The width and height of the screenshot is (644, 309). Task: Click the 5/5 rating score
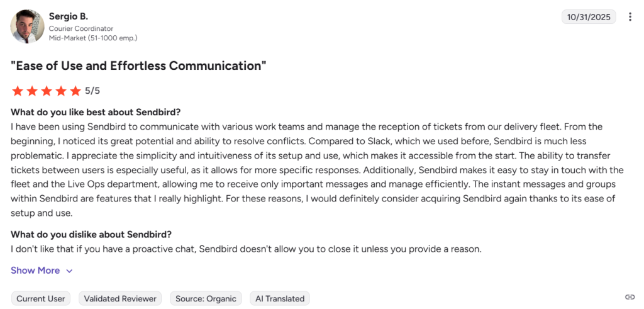tap(92, 91)
